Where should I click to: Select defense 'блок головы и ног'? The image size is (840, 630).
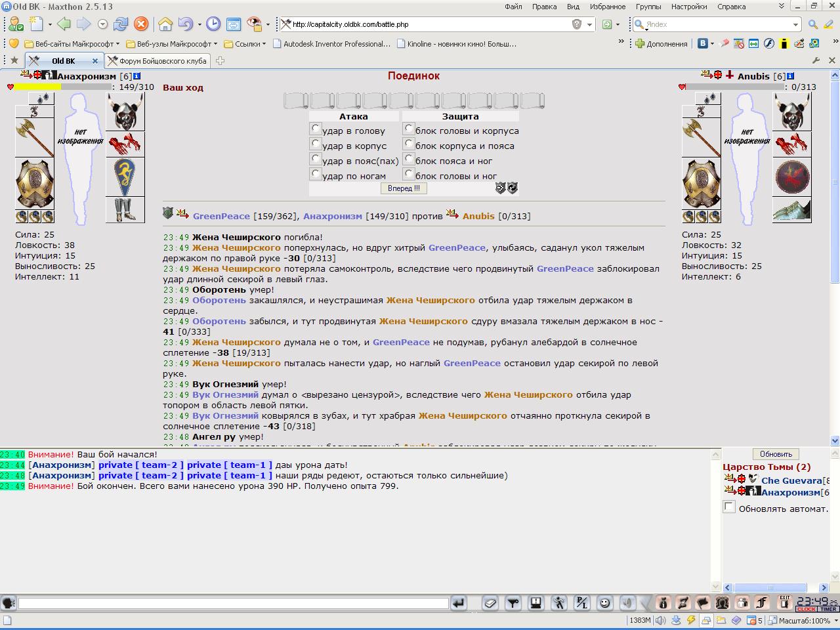(x=409, y=174)
